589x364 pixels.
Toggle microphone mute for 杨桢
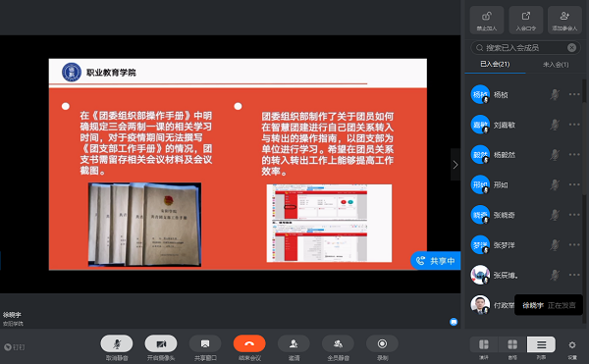(x=555, y=94)
